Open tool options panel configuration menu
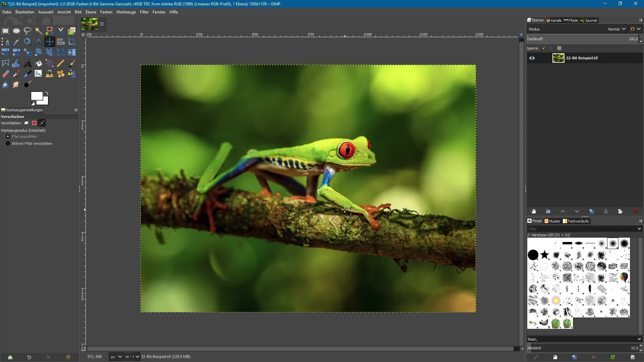 pos(76,110)
